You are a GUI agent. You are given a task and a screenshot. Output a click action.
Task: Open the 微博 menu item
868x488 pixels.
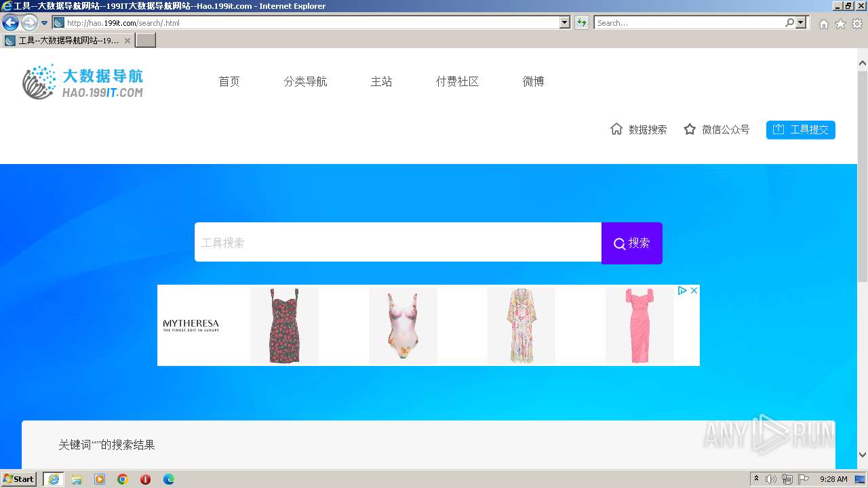[x=533, y=81]
